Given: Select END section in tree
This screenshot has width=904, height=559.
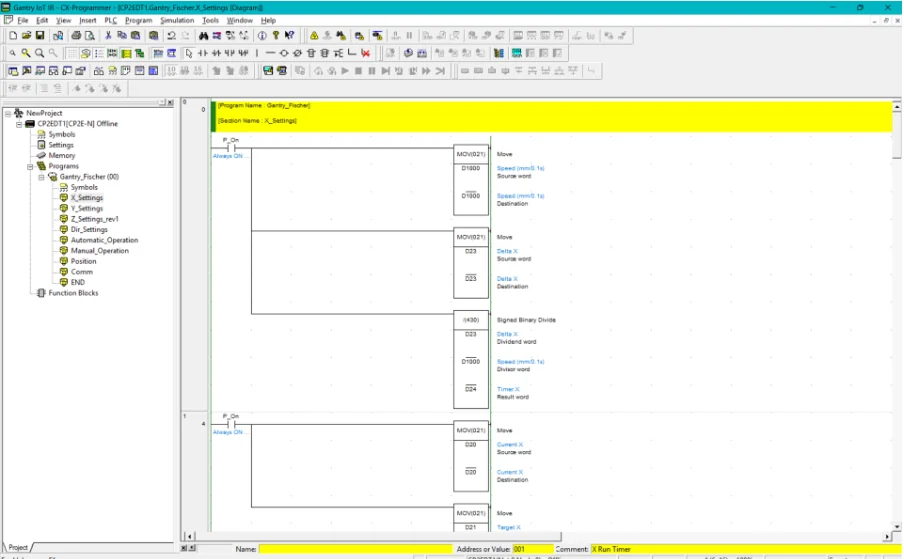Looking at the screenshot, I should [78, 282].
